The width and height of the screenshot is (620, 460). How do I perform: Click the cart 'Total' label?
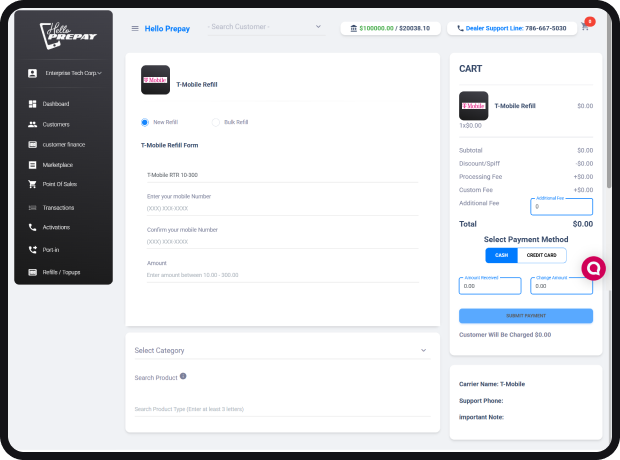point(468,224)
